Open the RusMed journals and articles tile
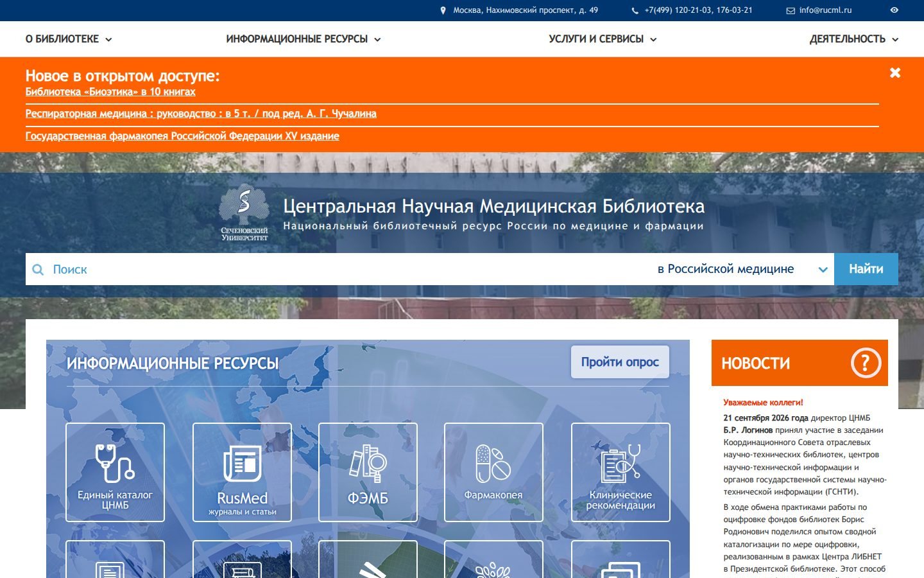924x578 pixels. pyautogui.click(x=242, y=472)
